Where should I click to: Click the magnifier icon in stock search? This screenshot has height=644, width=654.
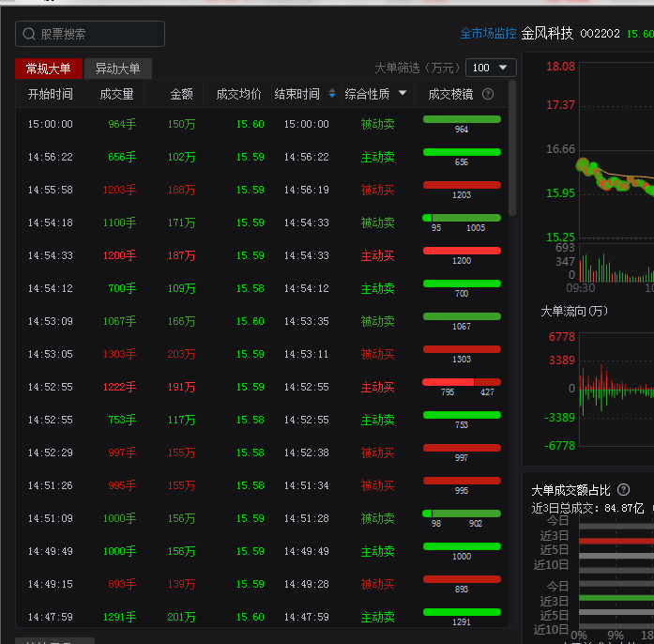tap(29, 34)
